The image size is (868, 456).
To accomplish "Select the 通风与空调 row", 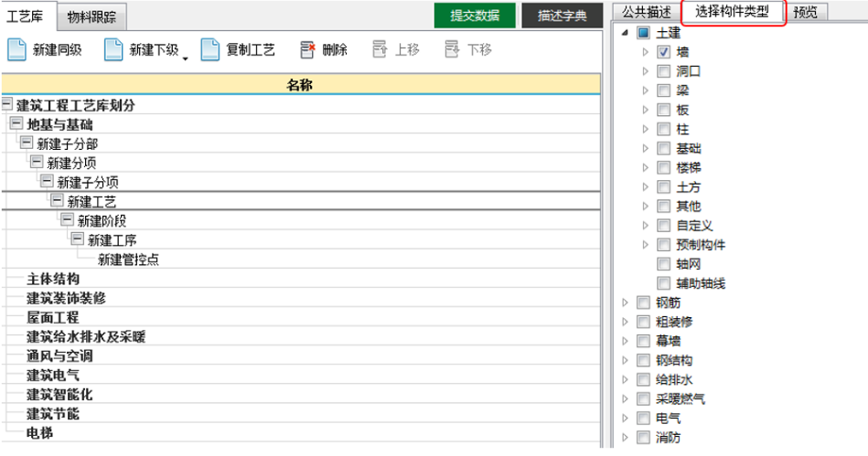I will point(301,355).
